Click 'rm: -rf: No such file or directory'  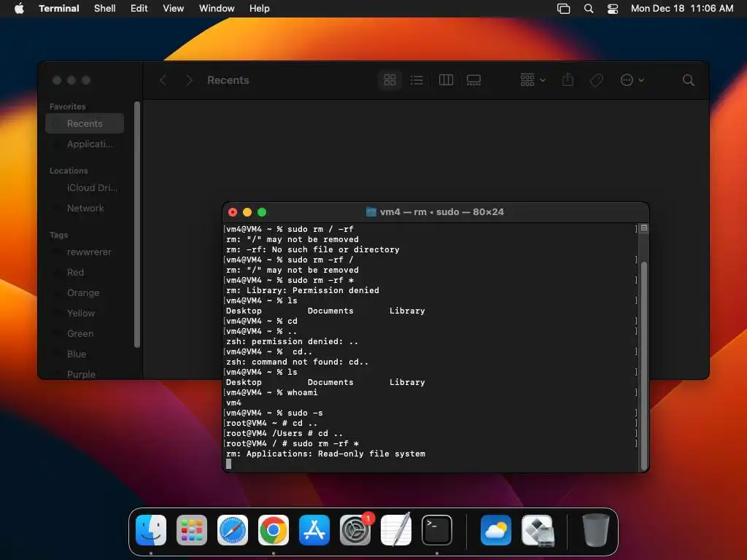point(312,249)
